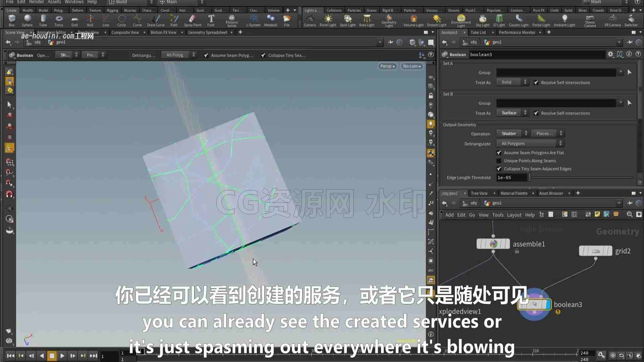Screen dimensions: 644x362
Task: Open the No cam dropdown
Action: (x=412, y=66)
